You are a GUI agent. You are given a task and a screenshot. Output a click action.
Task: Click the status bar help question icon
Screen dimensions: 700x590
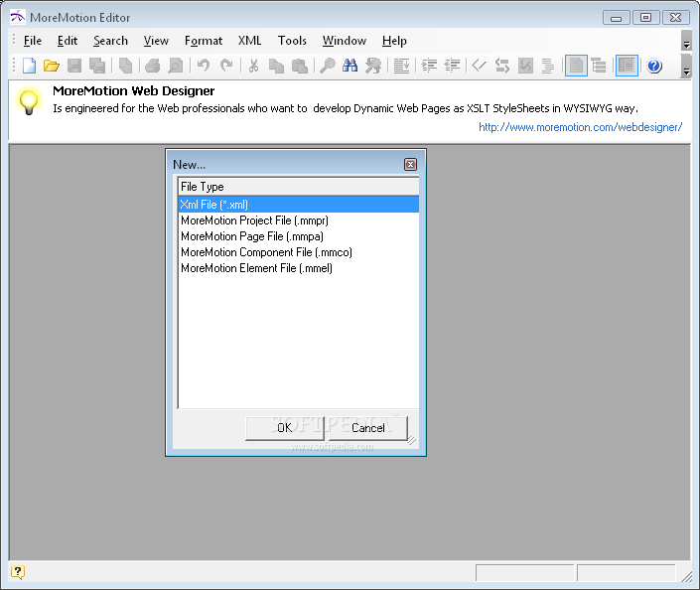click(18, 572)
